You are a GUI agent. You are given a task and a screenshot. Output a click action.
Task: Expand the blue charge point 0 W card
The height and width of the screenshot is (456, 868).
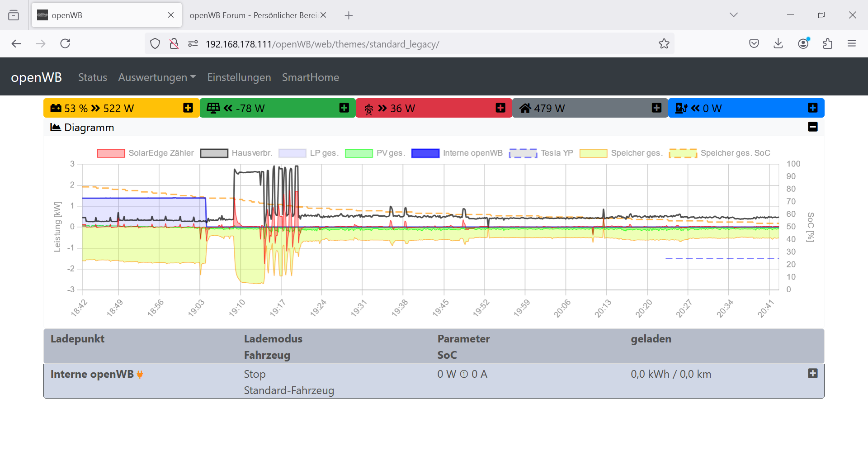tap(813, 108)
